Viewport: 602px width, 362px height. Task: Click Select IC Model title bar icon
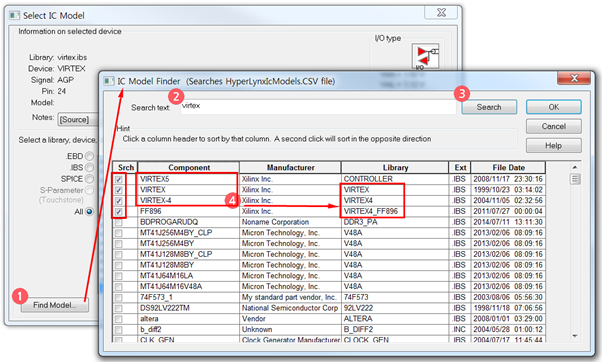pos(15,15)
